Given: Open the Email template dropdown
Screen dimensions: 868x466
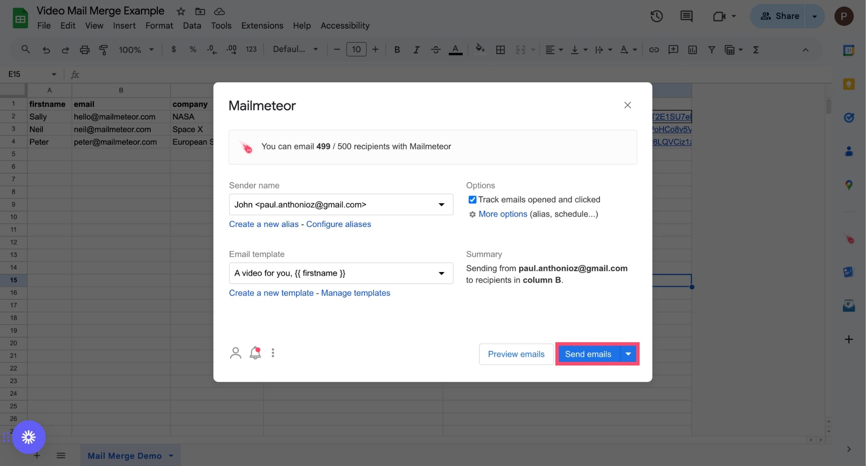Looking at the screenshot, I should tap(341, 273).
